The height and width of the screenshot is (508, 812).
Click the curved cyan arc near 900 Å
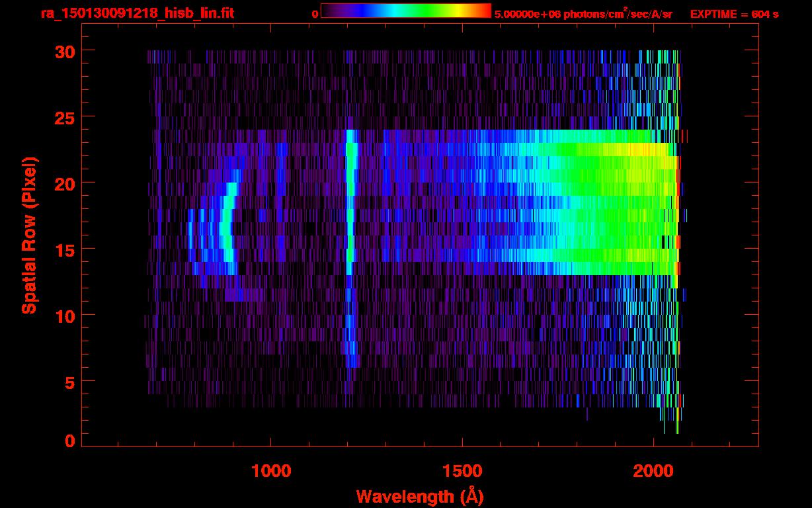point(229,228)
